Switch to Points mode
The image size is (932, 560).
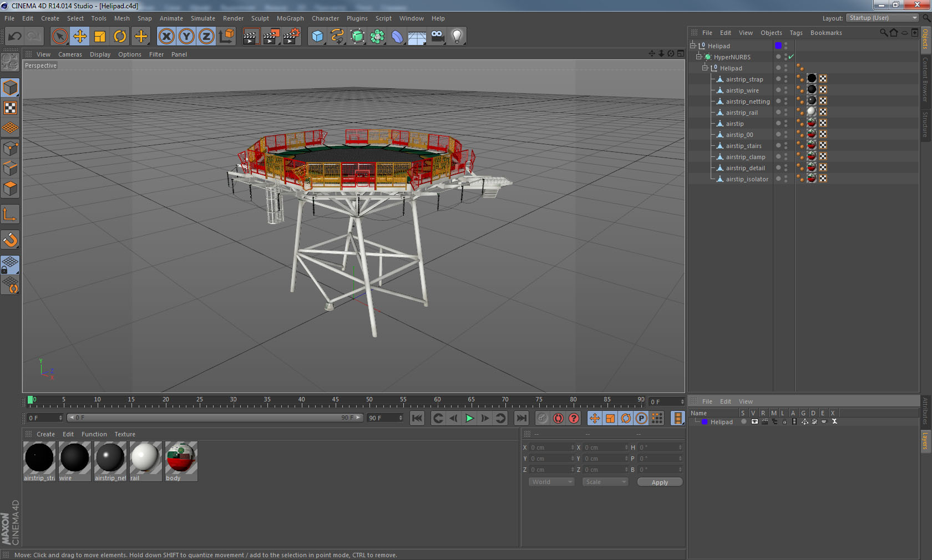pos(10,148)
